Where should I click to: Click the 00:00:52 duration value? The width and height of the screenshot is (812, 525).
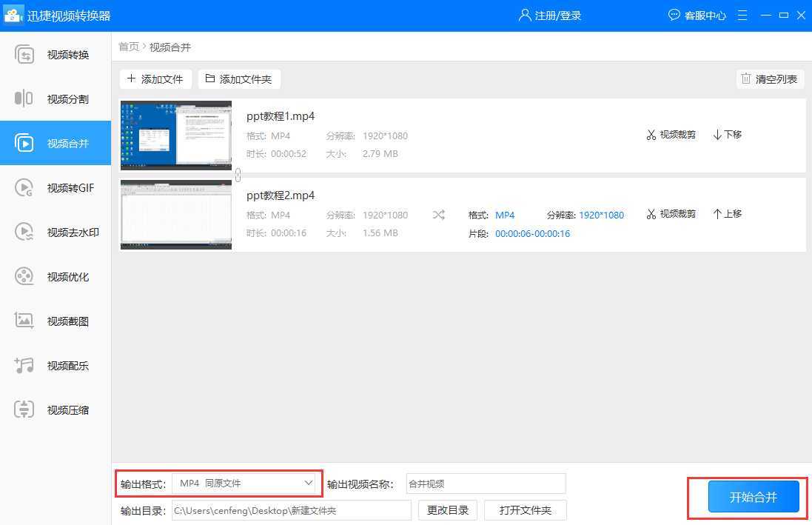(289, 154)
